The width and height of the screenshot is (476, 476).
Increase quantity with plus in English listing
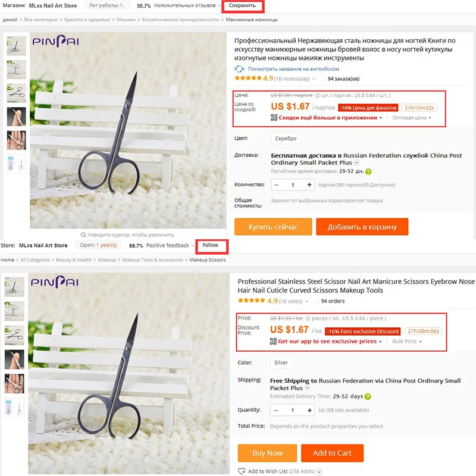coord(309,411)
